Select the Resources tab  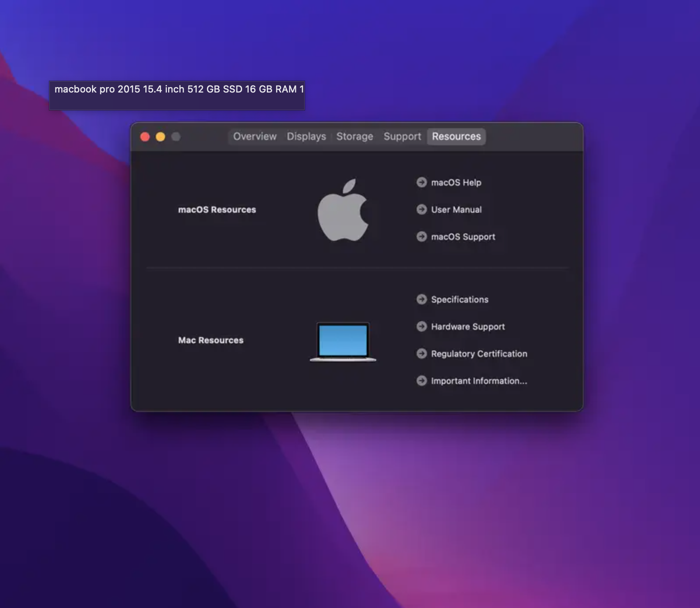[457, 137]
